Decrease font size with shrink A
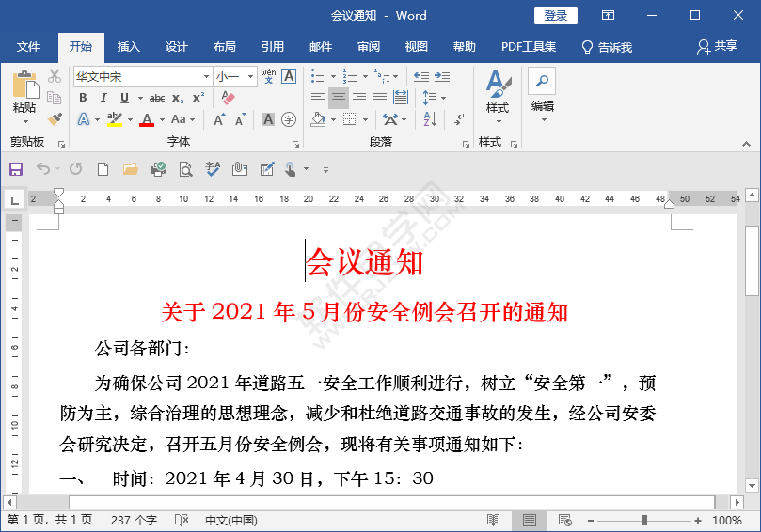The image size is (761, 532). (x=240, y=119)
